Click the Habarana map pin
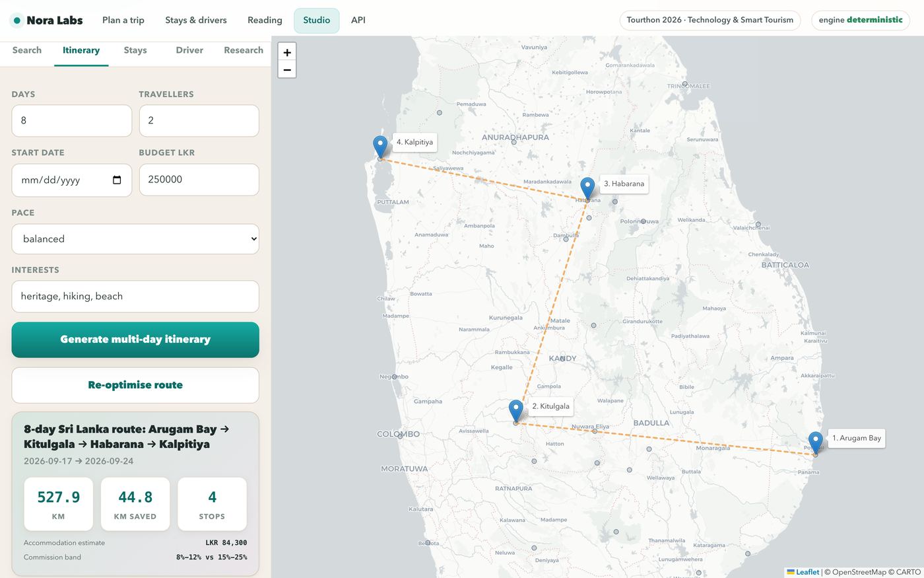The width and height of the screenshot is (924, 578). 587,189
